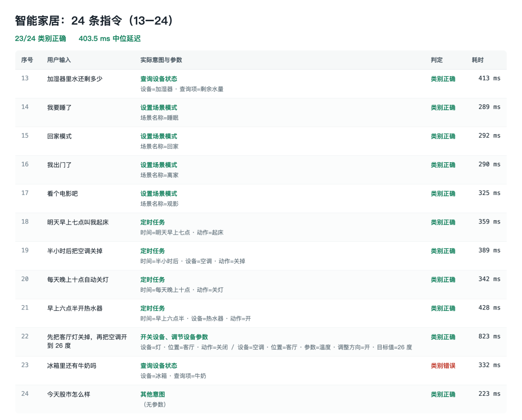The width and height of the screenshot is (522, 420).
Task: Select user input "加湿器里水还剩多少"
Action: point(75,79)
